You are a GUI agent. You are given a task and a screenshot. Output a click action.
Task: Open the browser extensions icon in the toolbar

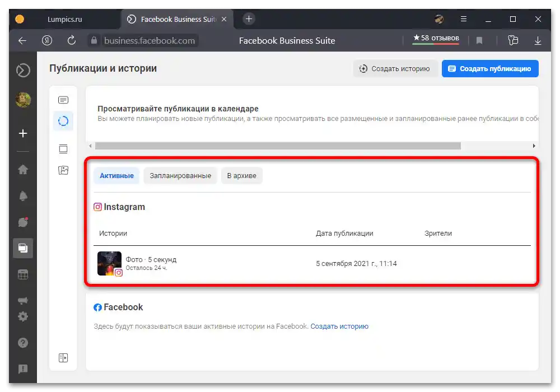(x=513, y=40)
